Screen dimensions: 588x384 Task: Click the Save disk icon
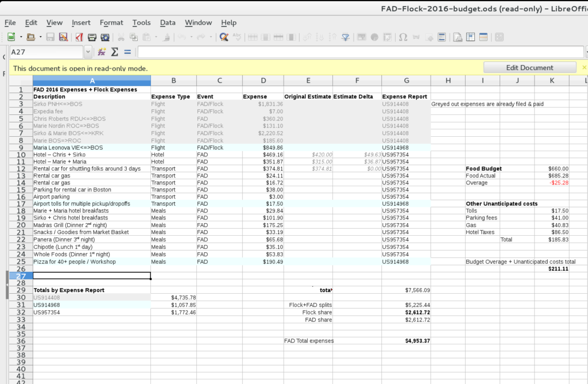[51, 37]
